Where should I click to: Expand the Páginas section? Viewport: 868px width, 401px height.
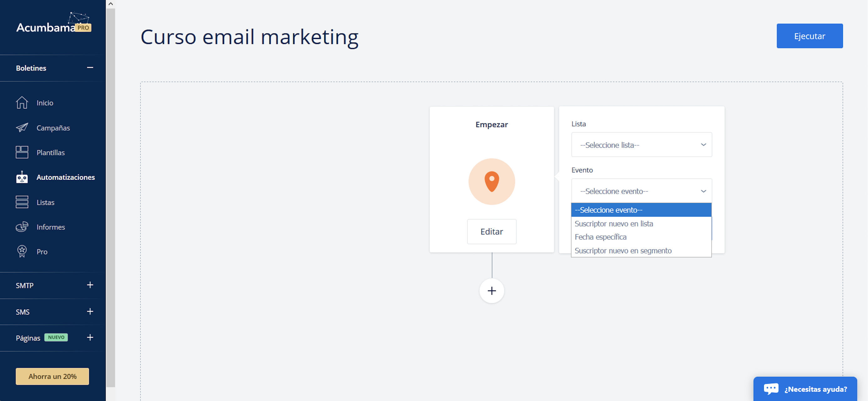pyautogui.click(x=90, y=337)
